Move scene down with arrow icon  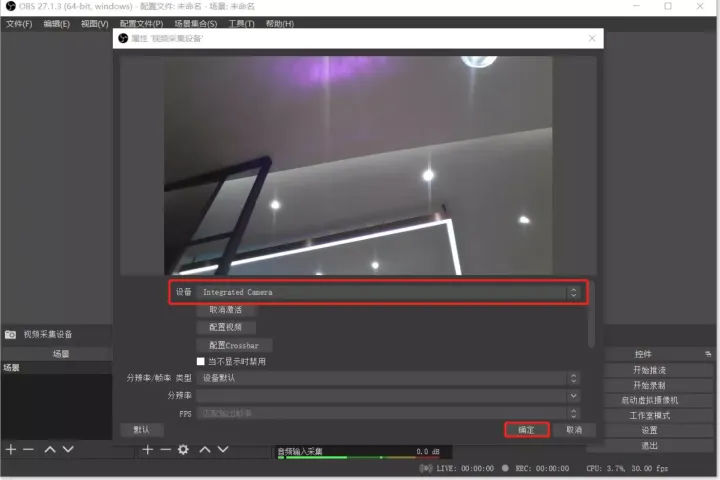click(x=68, y=449)
